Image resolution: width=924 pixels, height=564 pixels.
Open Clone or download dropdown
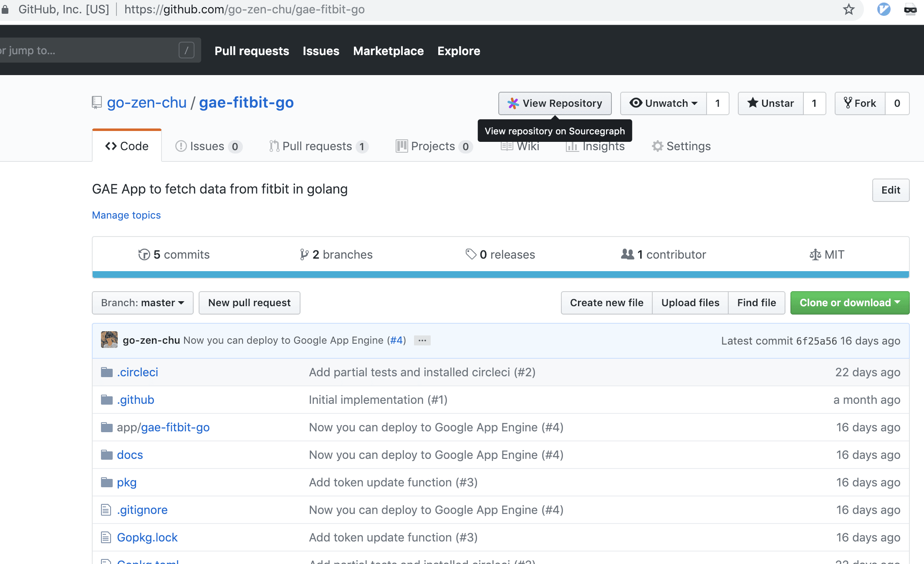(850, 303)
